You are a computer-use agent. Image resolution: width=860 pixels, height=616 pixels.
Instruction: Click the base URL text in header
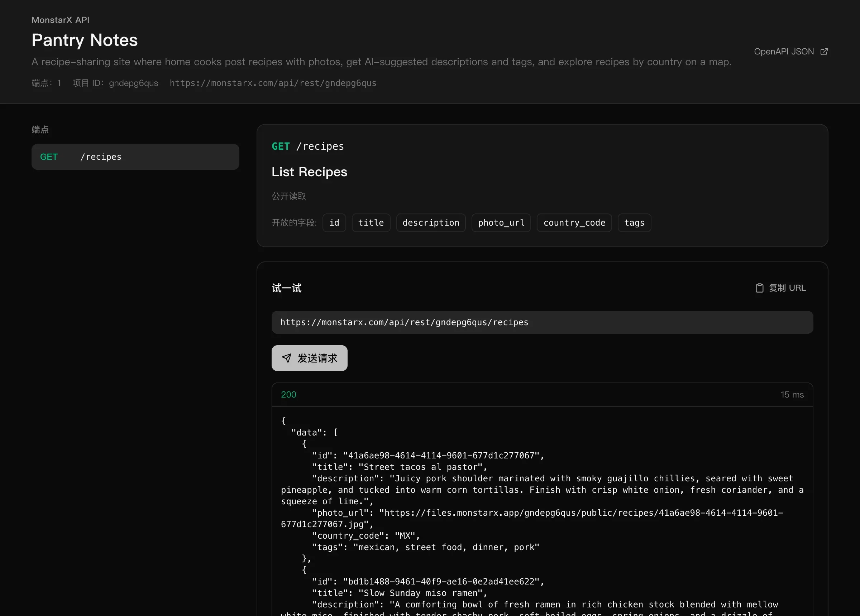click(273, 83)
